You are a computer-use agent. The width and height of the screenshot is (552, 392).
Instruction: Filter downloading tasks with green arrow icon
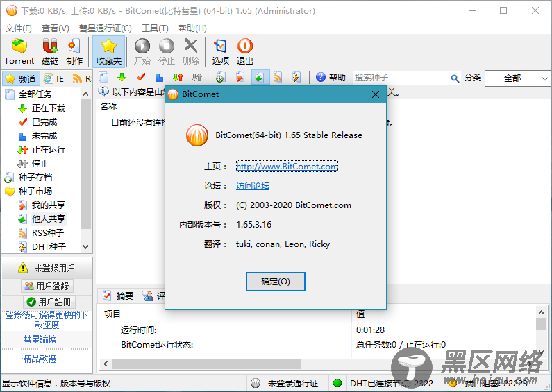point(122,77)
